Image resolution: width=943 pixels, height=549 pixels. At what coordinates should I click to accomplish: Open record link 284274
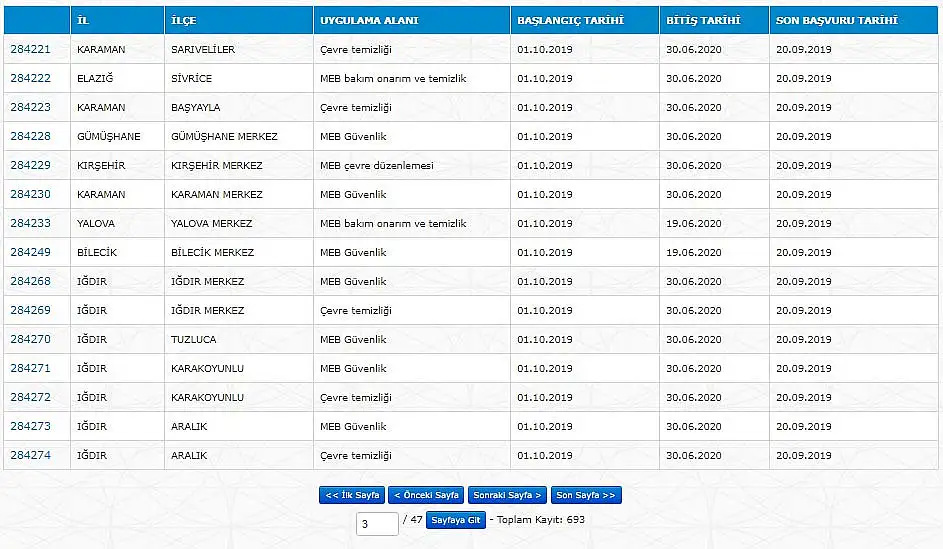pyautogui.click(x=30, y=455)
